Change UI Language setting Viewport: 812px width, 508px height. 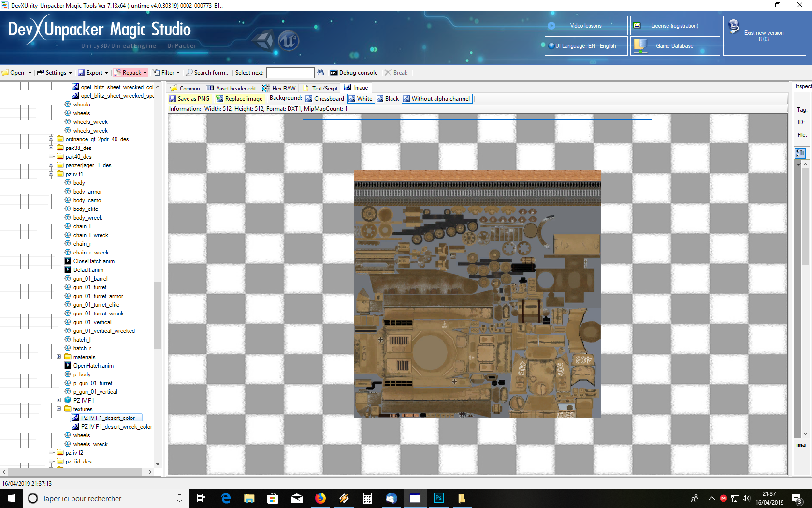pyautogui.click(x=586, y=46)
